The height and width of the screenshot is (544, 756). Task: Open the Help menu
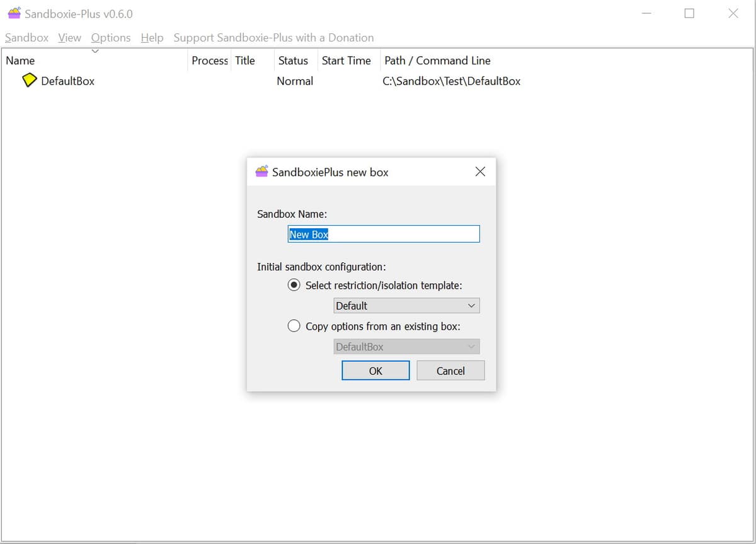tap(152, 38)
